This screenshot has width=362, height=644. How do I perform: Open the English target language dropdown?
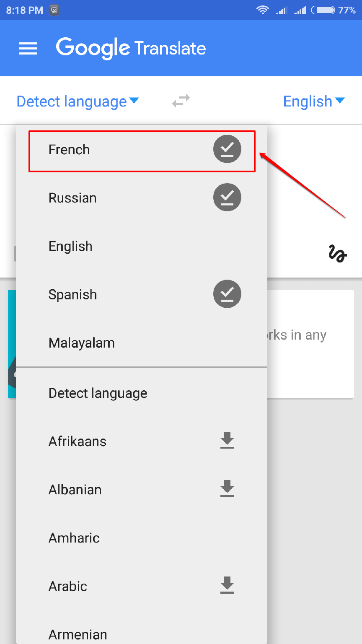(314, 101)
